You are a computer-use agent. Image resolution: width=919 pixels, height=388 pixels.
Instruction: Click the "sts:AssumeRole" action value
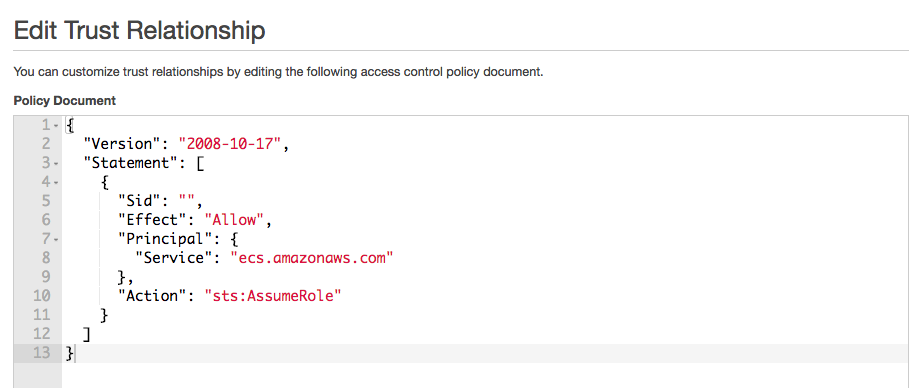tap(273, 295)
